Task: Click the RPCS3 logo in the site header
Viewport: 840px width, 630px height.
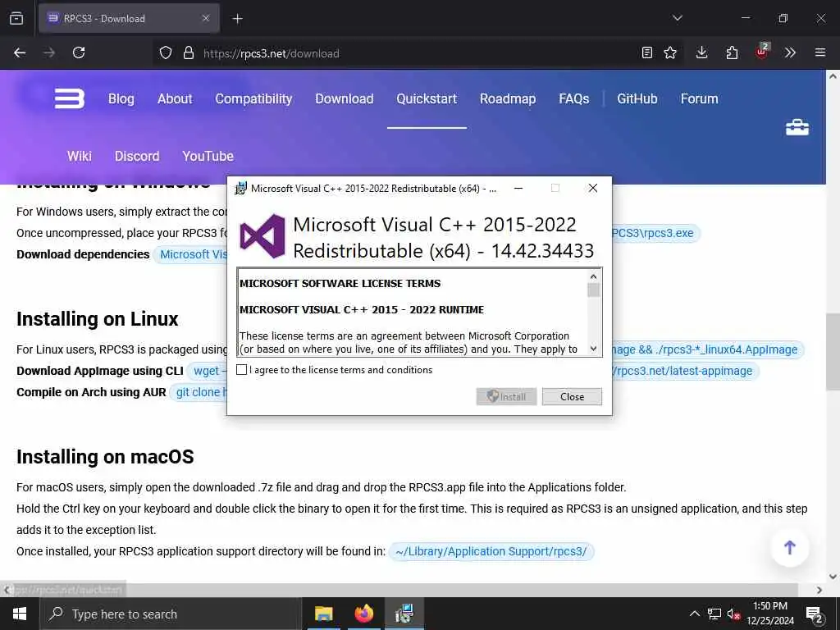Action: 70,98
